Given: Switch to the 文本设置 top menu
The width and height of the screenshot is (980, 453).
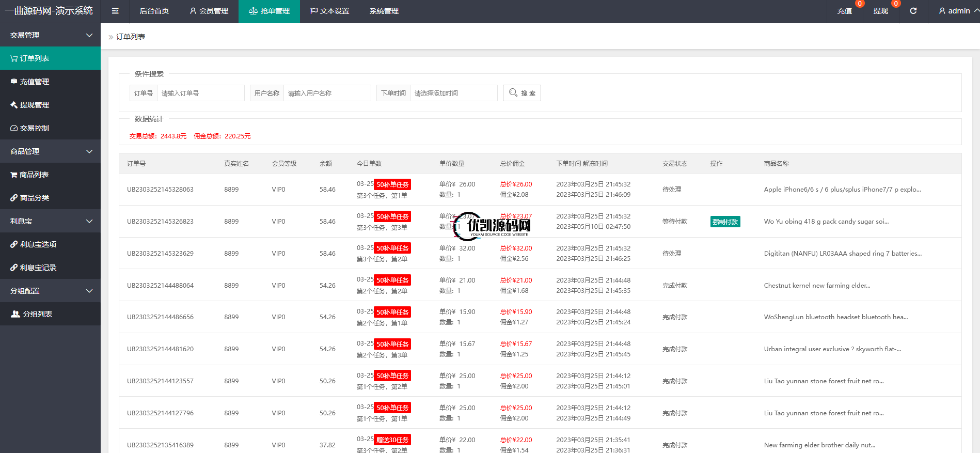Looking at the screenshot, I should pyautogui.click(x=329, y=11).
